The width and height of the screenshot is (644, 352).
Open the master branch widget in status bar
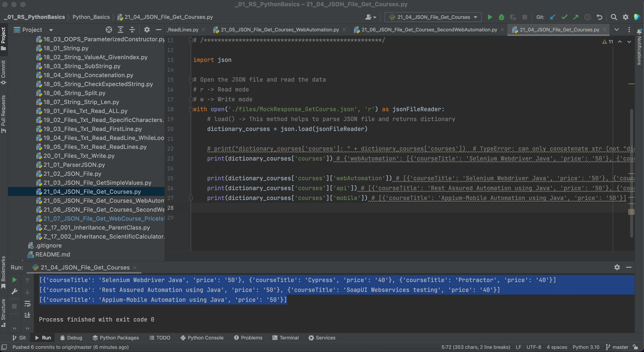tap(617, 347)
